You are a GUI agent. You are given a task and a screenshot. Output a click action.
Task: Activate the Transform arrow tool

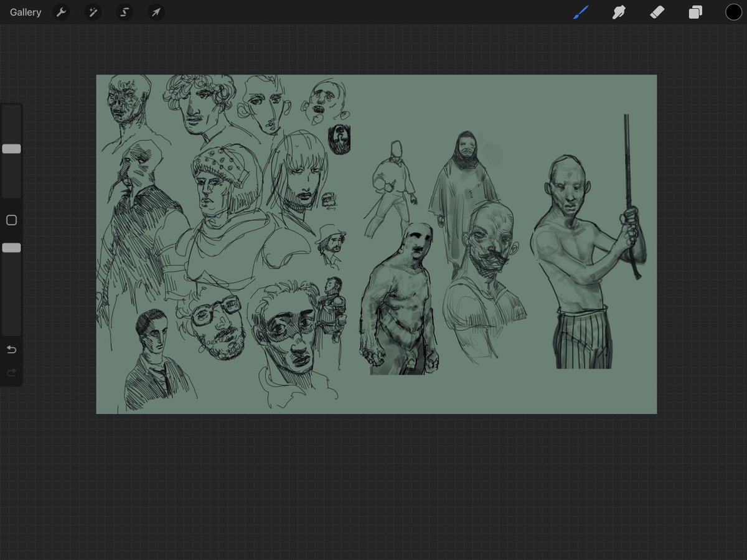[x=156, y=12]
